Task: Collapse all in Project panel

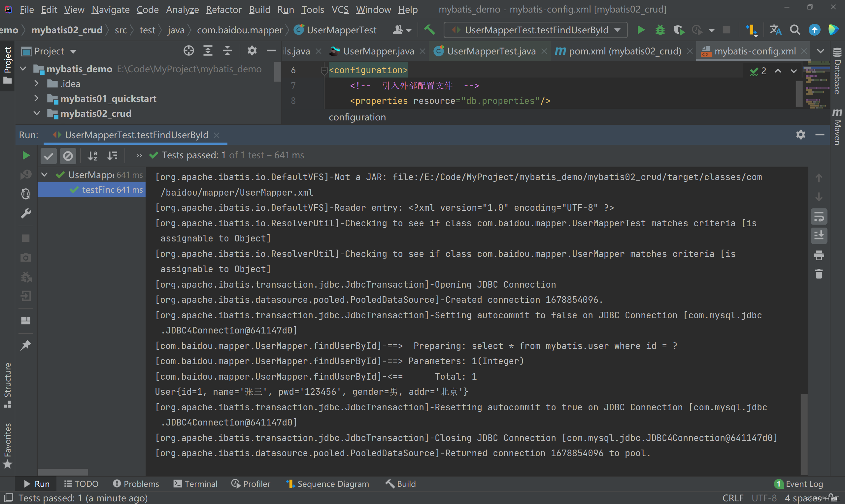Action: (x=227, y=51)
